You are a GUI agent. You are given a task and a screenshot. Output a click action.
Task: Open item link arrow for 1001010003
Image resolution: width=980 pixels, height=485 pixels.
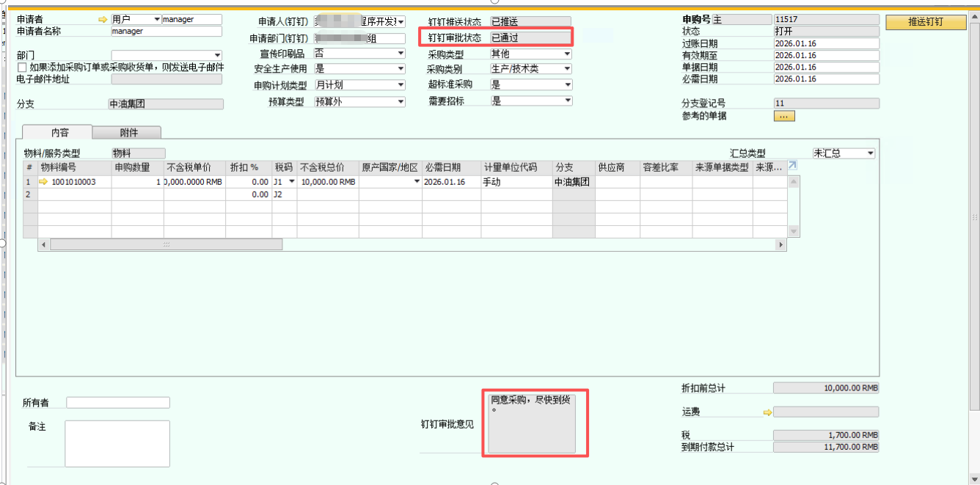coord(43,182)
